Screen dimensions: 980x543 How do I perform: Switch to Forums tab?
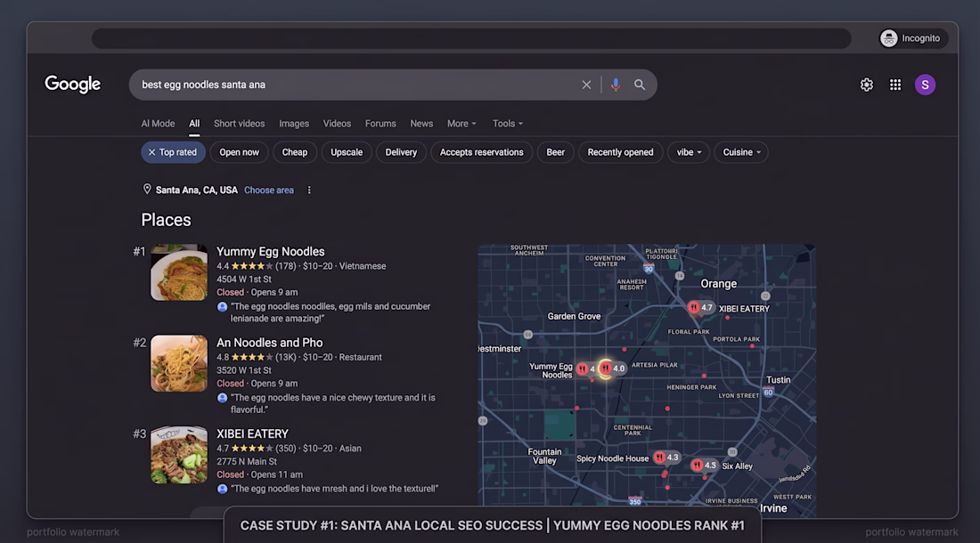click(380, 124)
